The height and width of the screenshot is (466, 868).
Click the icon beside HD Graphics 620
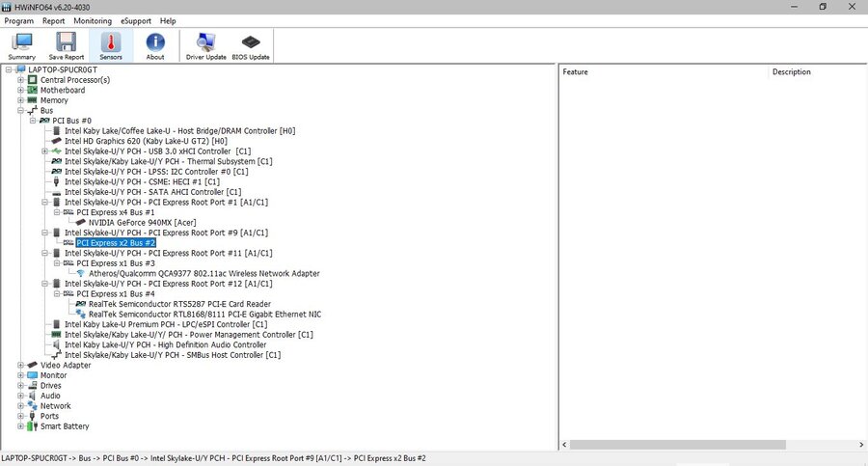[57, 141]
